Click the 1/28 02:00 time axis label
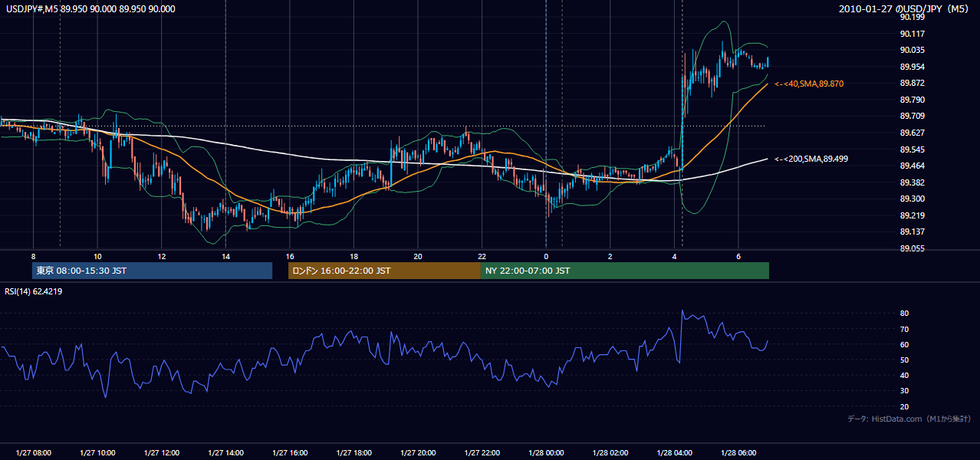 click(x=610, y=453)
